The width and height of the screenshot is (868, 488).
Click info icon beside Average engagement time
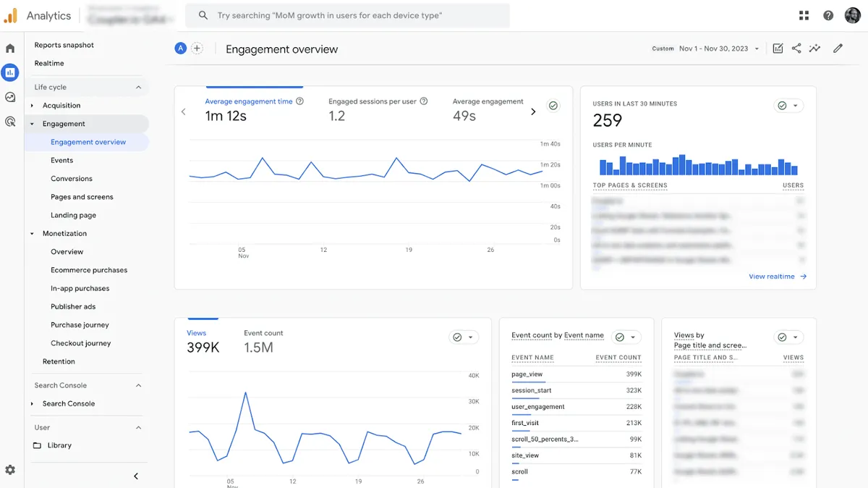click(299, 101)
